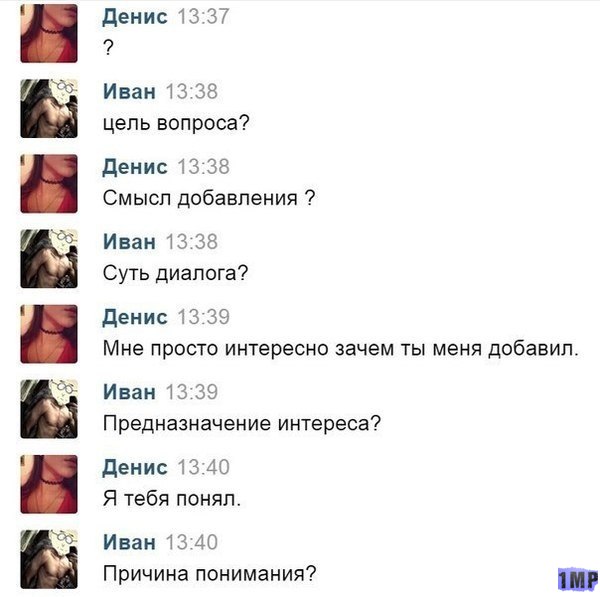600x597 pixels.
Task: Click the 13:40 timestamp next to Иван
Action: pyautogui.click(x=192, y=543)
